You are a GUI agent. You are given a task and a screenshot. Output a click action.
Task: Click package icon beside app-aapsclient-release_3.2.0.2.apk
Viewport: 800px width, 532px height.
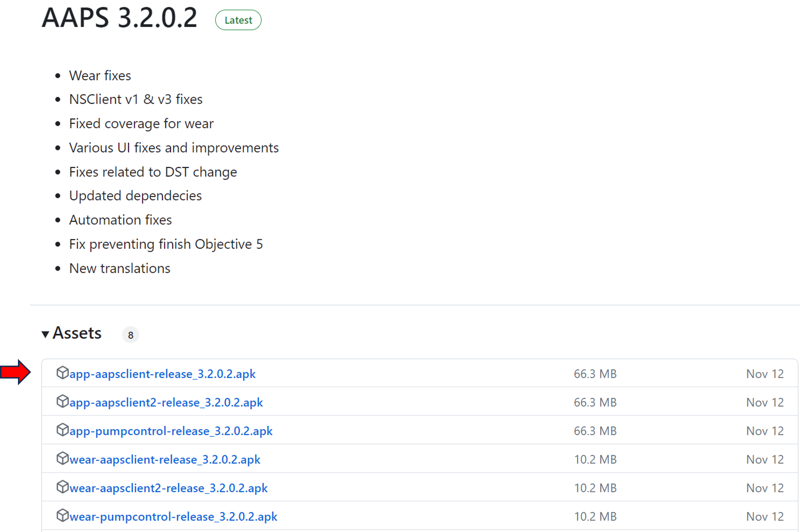click(x=63, y=373)
